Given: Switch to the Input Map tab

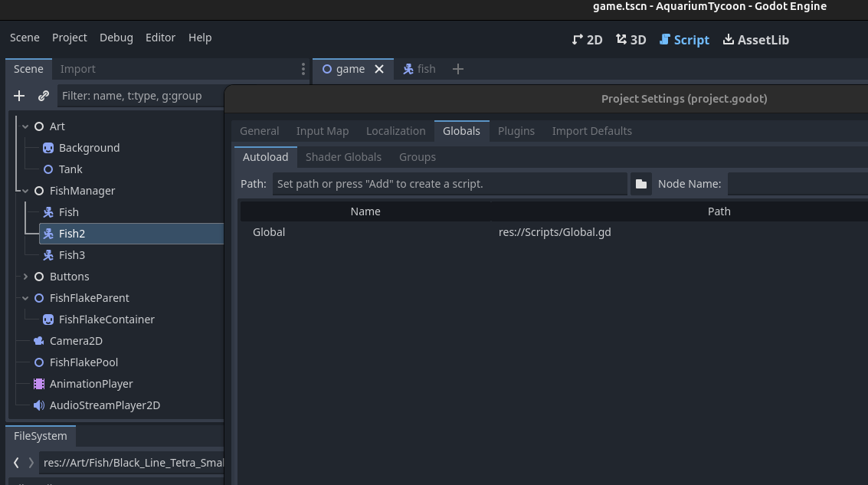Looking at the screenshot, I should [323, 130].
